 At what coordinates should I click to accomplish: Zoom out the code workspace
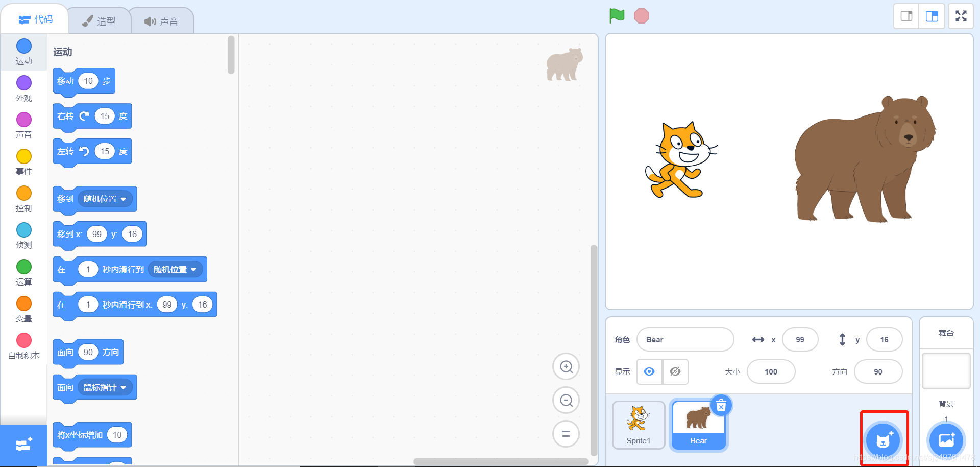(566, 400)
